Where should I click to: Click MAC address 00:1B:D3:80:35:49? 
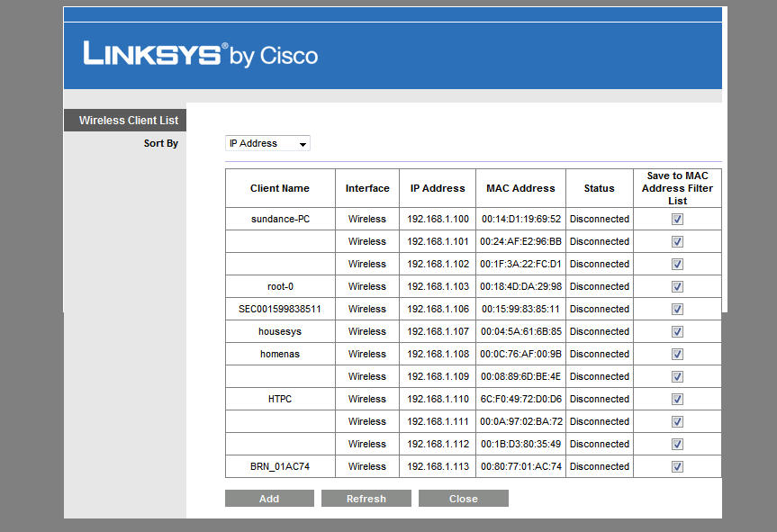(x=520, y=444)
